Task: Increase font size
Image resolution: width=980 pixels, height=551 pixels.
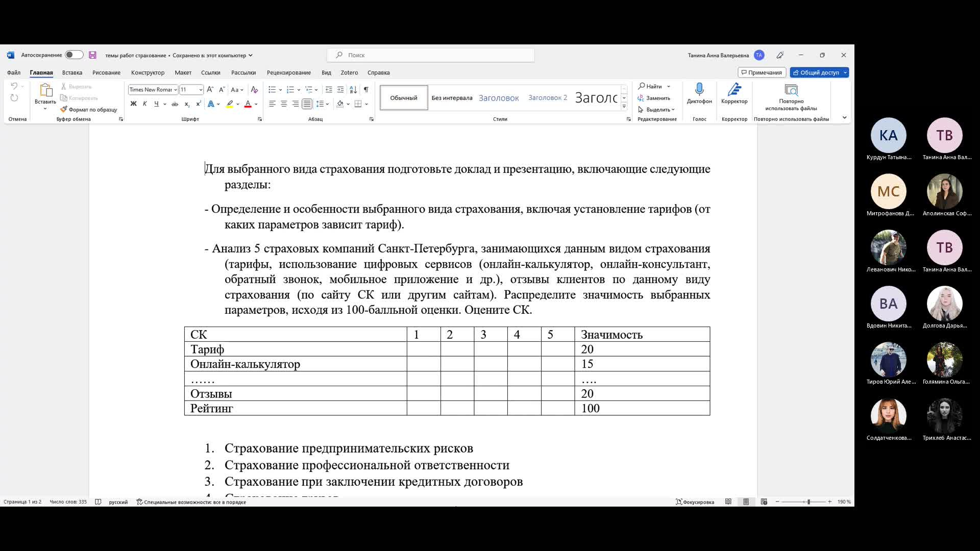Action: click(x=210, y=90)
